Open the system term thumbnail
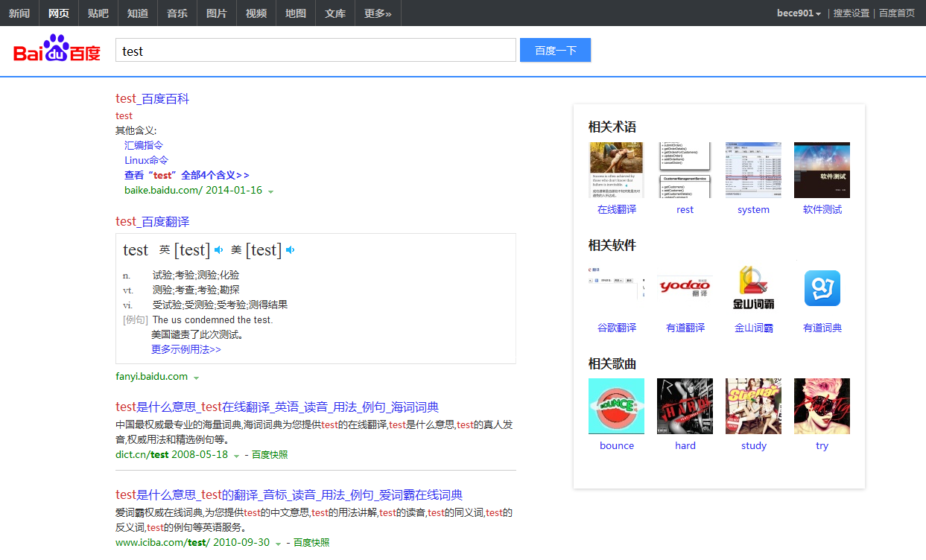926x560 pixels. (753, 170)
